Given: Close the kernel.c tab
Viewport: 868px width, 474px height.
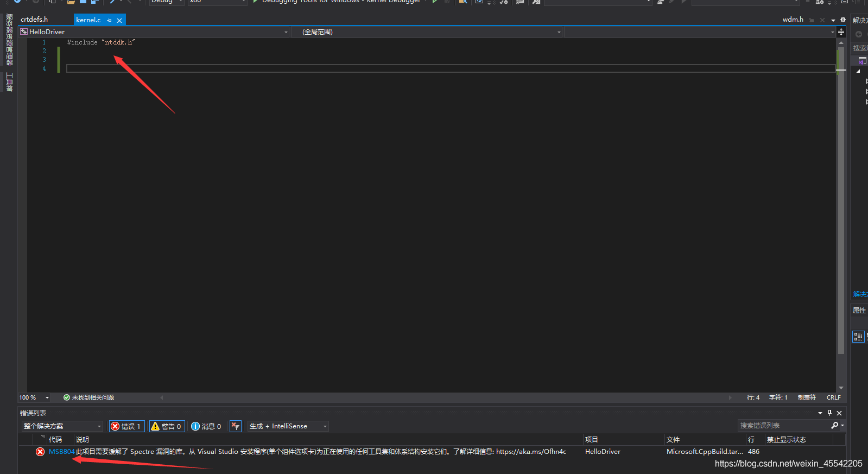Looking at the screenshot, I should coord(119,21).
